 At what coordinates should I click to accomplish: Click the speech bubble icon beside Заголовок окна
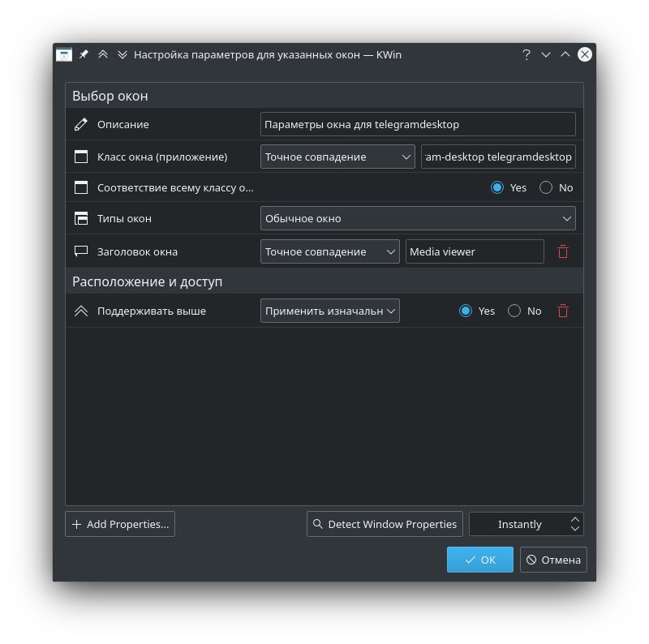pyautogui.click(x=80, y=251)
